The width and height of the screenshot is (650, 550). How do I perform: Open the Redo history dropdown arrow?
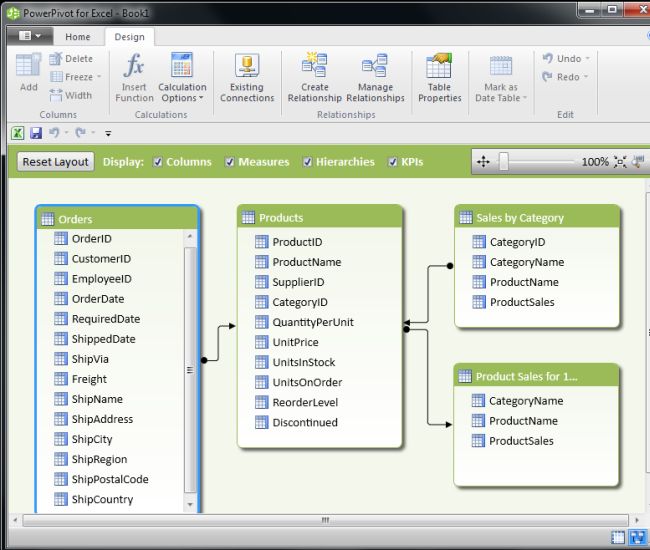coord(586,77)
